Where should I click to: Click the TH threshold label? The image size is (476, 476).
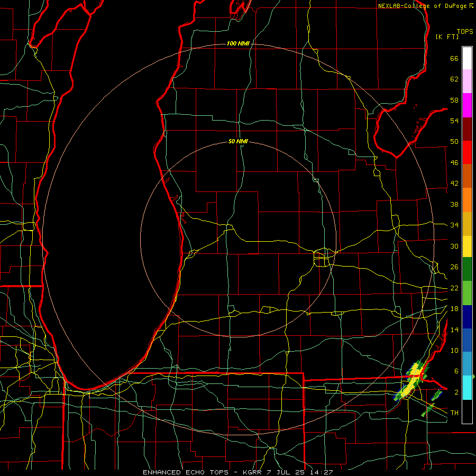(454, 413)
